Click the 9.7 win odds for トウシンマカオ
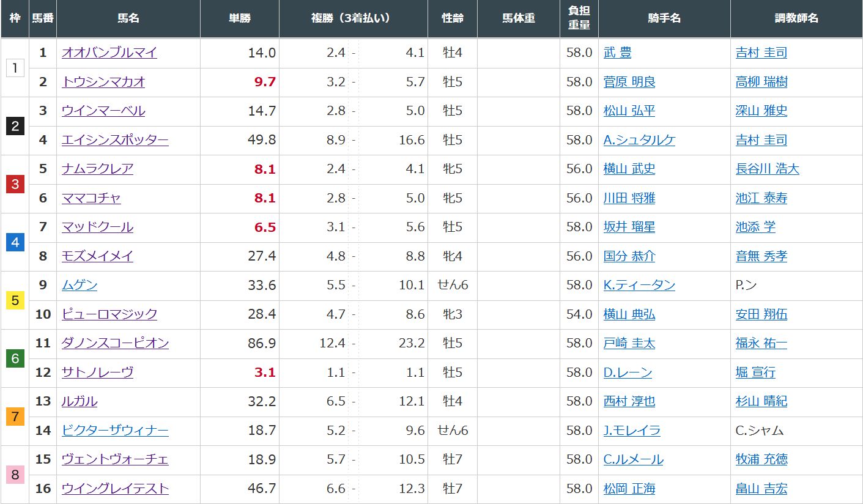This screenshot has width=863, height=504. point(265,82)
